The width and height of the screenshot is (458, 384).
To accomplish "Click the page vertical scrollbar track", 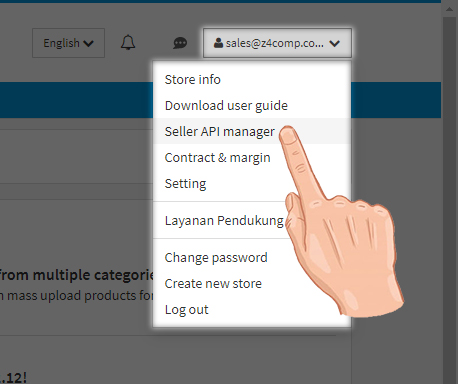I will pyautogui.click(x=449, y=200).
